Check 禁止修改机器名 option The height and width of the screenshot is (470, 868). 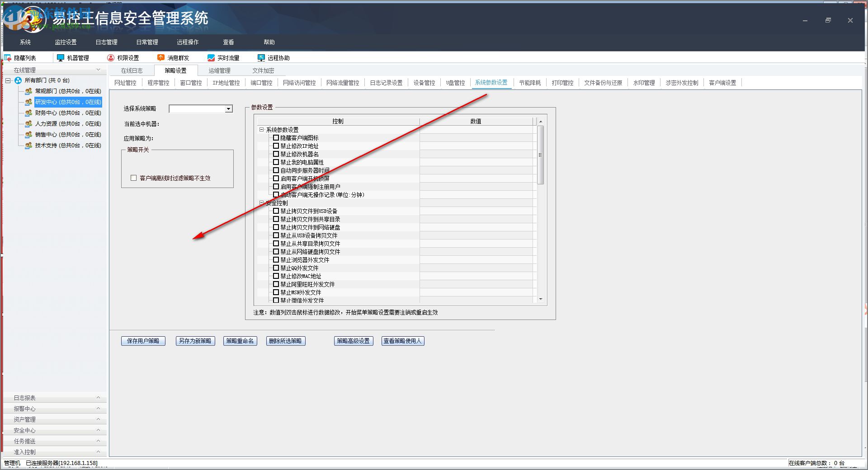[x=276, y=154]
